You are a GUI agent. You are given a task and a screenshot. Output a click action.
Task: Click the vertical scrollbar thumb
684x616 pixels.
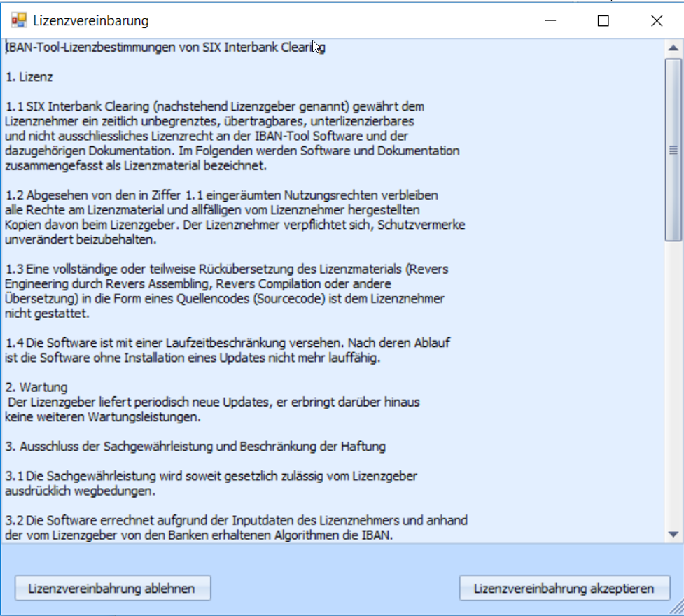click(673, 150)
